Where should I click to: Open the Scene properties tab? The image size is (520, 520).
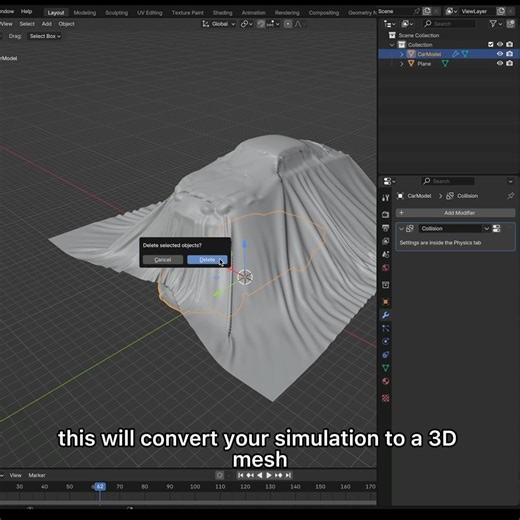[x=386, y=254]
